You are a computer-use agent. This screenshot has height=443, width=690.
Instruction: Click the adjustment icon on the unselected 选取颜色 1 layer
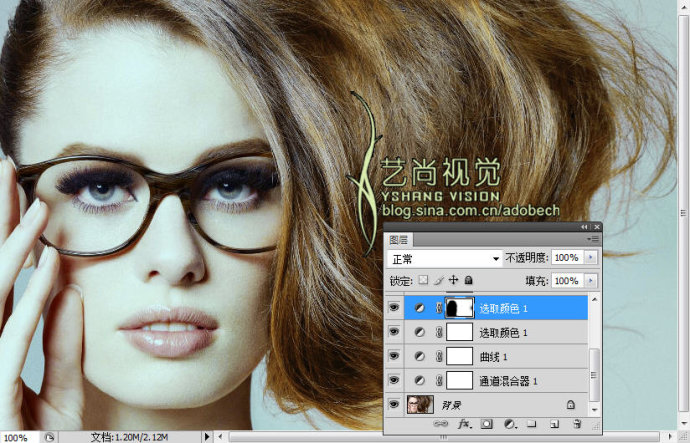420,332
